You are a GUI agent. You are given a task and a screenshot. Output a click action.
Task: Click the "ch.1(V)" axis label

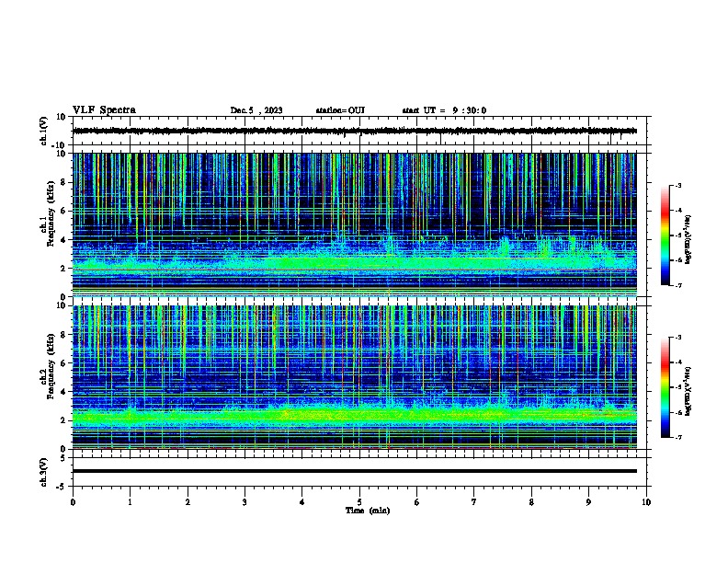[44, 131]
